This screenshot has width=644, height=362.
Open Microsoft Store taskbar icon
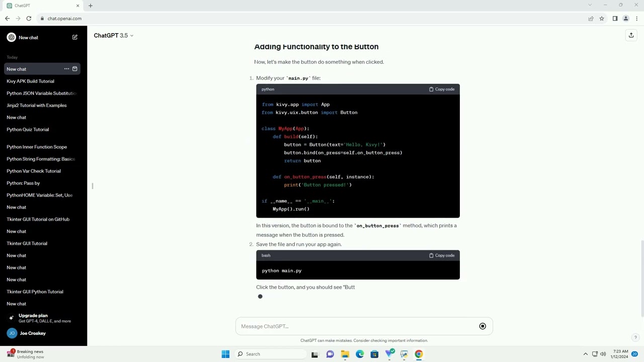[x=374, y=354]
